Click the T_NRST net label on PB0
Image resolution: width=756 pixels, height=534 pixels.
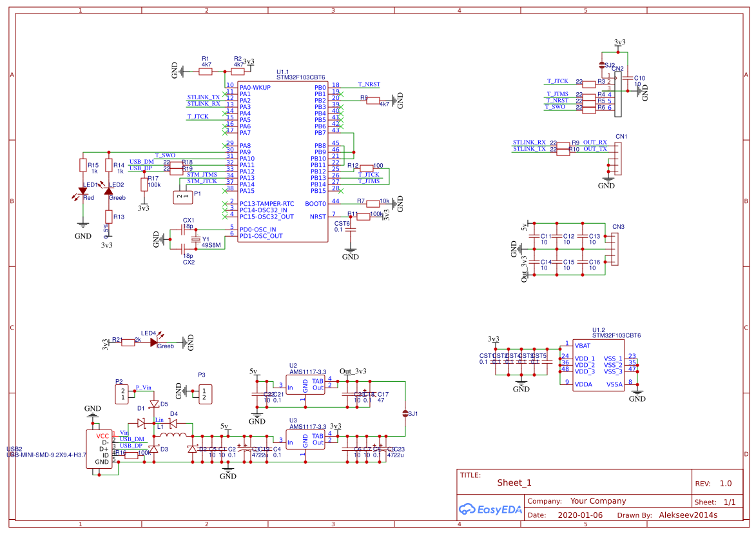pos(369,84)
